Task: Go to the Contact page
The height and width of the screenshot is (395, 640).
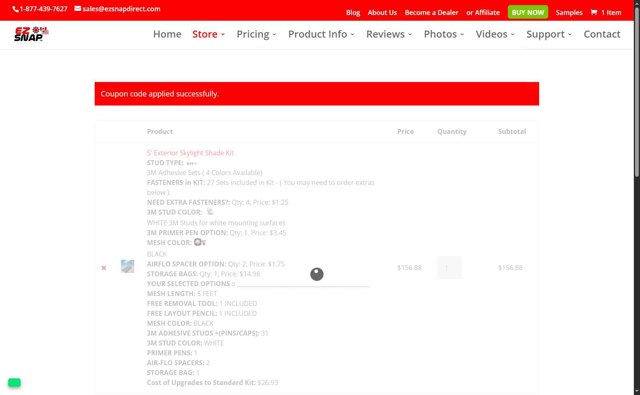Action: click(602, 34)
